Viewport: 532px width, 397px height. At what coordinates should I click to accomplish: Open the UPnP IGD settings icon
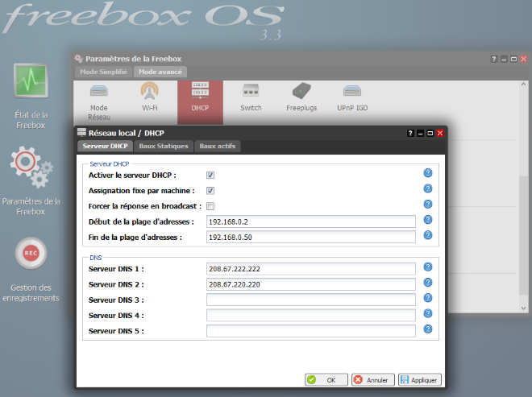coord(351,91)
